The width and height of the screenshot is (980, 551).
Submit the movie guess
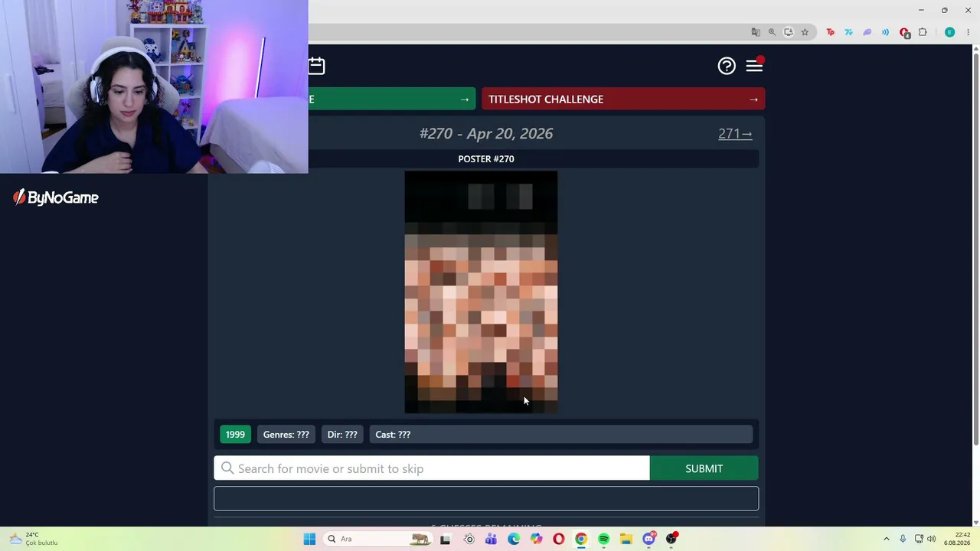(704, 468)
